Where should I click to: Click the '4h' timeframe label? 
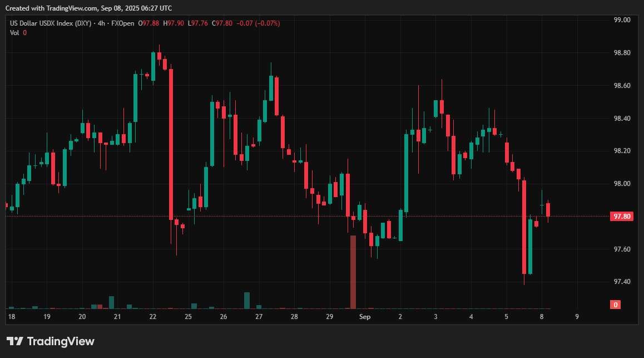pyautogui.click(x=101, y=23)
